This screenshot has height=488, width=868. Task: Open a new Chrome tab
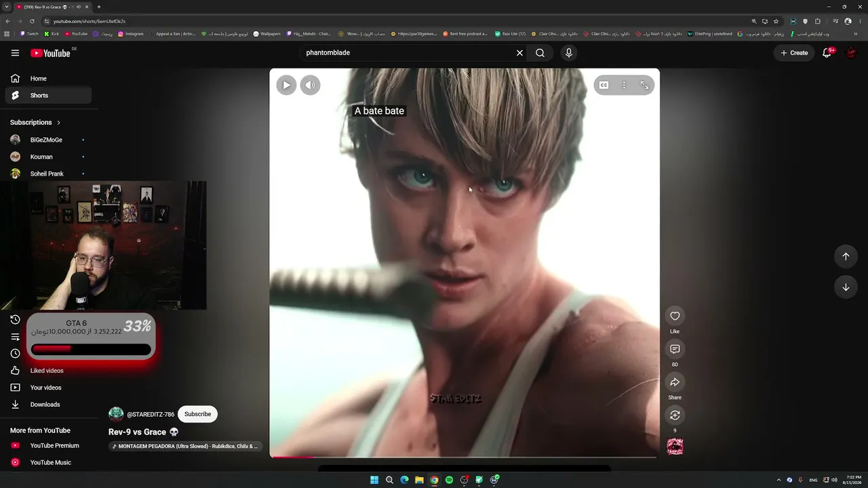(x=99, y=7)
